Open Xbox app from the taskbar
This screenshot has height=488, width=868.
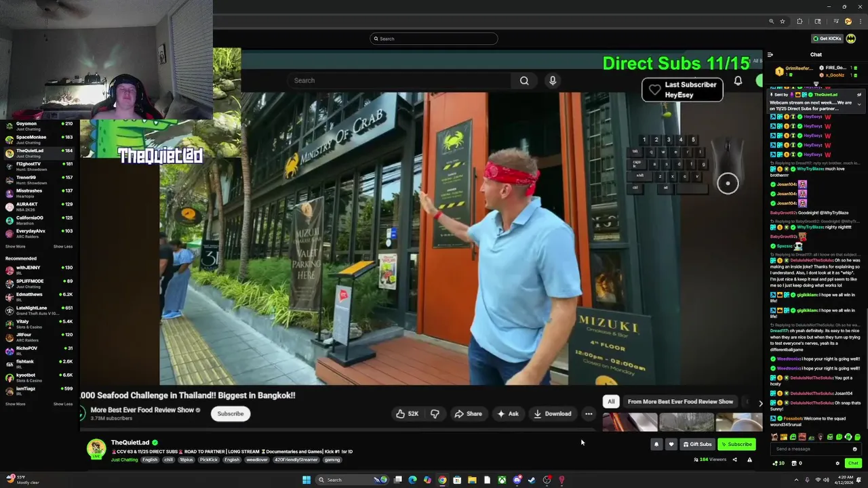pos(502,480)
